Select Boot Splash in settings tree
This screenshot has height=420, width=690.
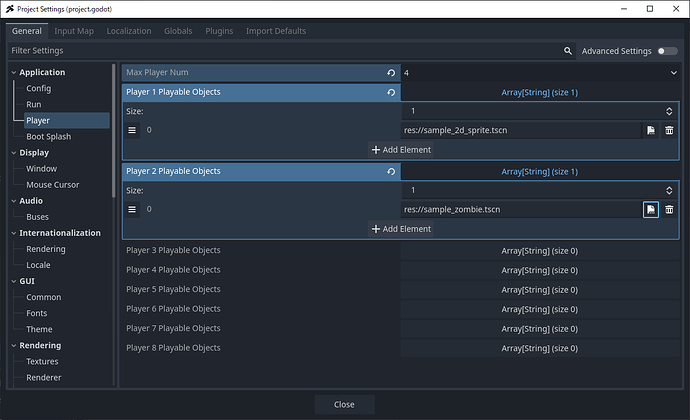tap(48, 136)
